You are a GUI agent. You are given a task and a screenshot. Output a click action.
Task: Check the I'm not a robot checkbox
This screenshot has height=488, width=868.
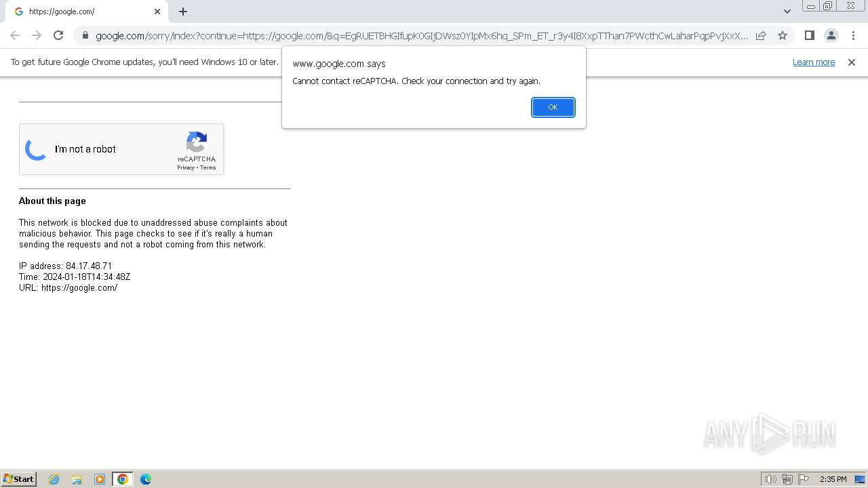point(36,149)
